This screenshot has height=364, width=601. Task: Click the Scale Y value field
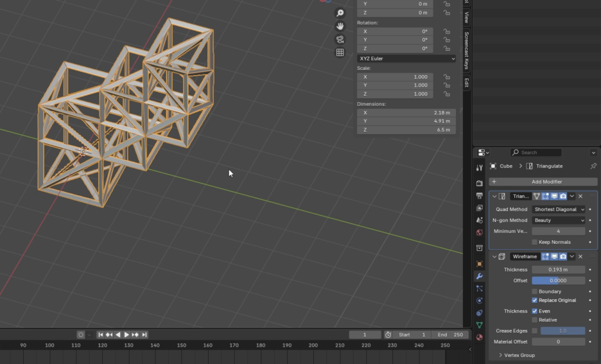(x=395, y=85)
